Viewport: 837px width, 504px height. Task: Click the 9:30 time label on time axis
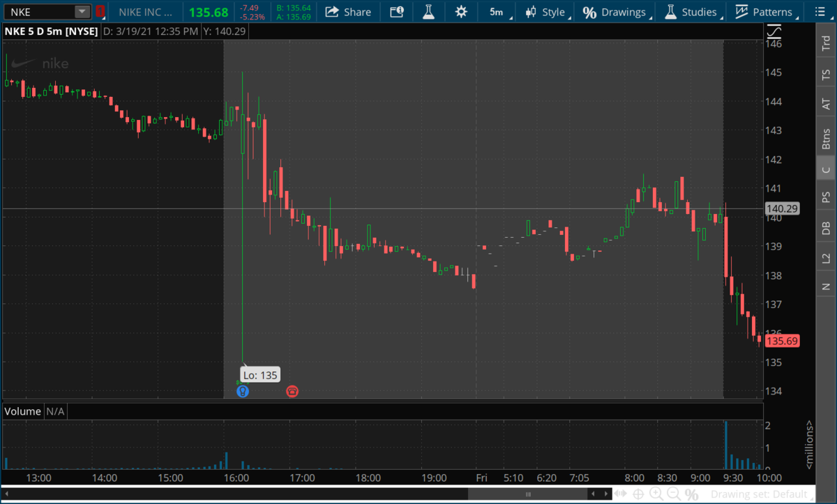tap(732, 478)
